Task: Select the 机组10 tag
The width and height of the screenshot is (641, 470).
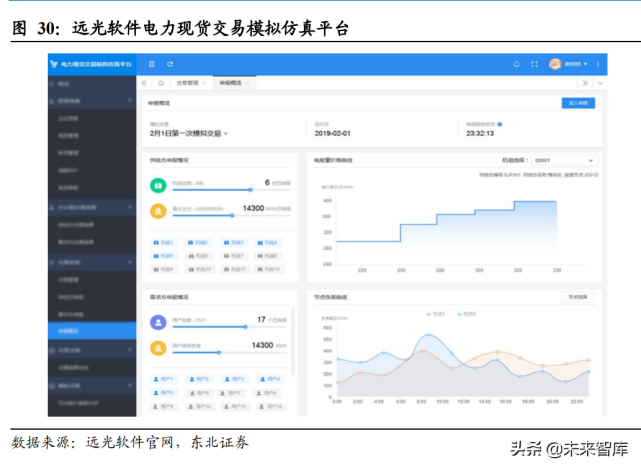Action: (199, 269)
